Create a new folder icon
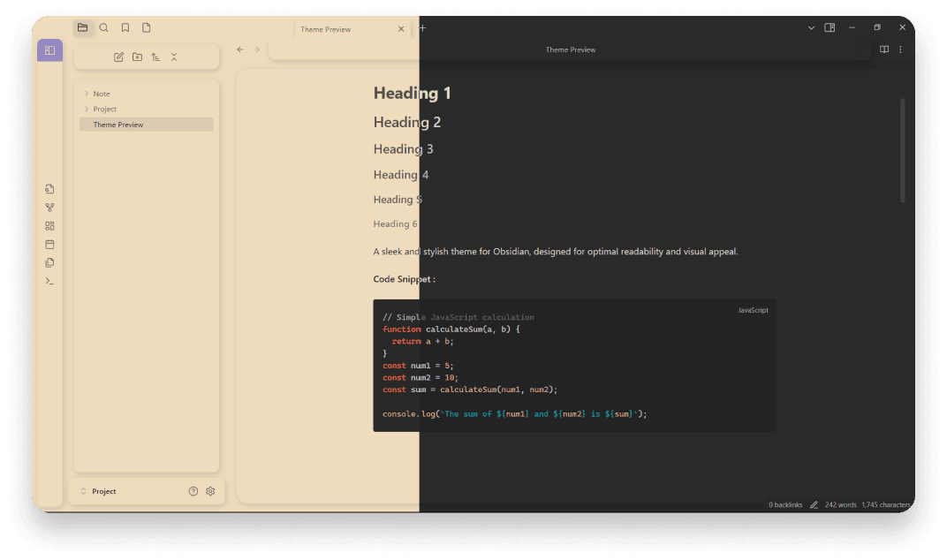Screen dimensions: 947x560 point(137,57)
